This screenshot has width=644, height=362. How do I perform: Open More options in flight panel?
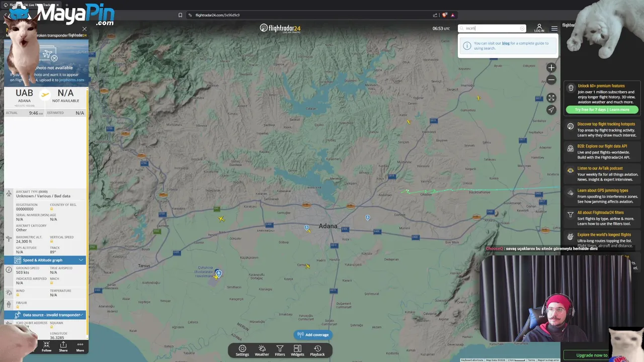(80, 347)
